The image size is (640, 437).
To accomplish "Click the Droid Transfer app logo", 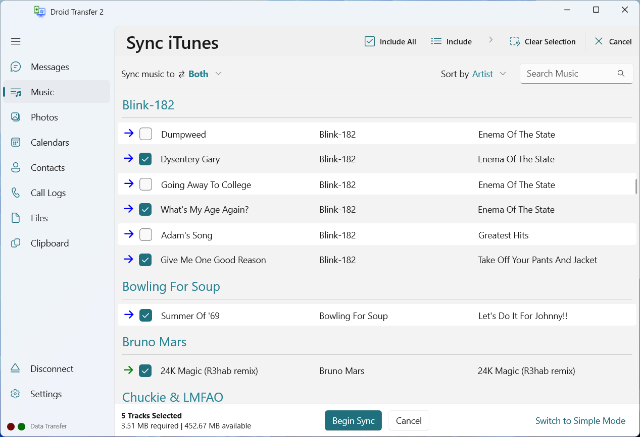I will (40, 11).
